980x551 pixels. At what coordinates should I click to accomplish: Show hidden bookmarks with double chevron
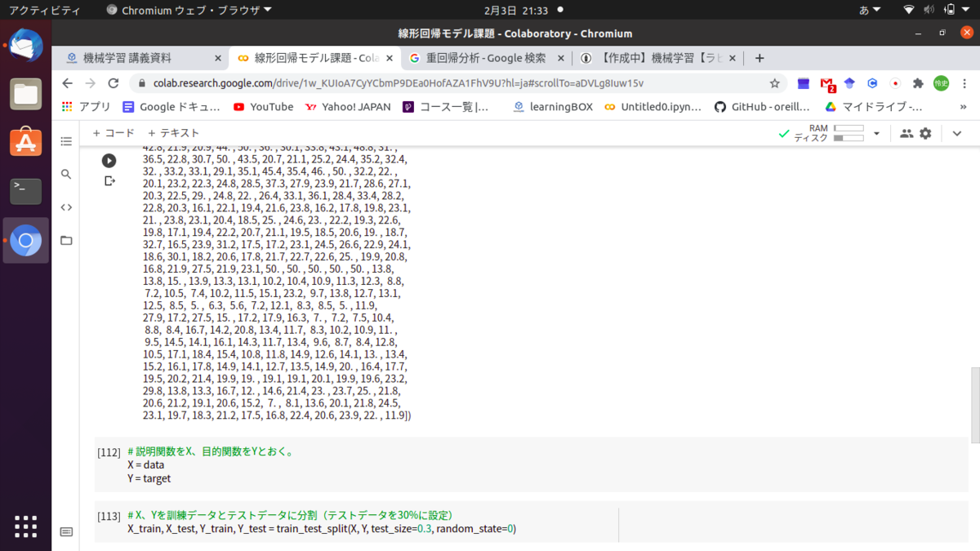964,107
